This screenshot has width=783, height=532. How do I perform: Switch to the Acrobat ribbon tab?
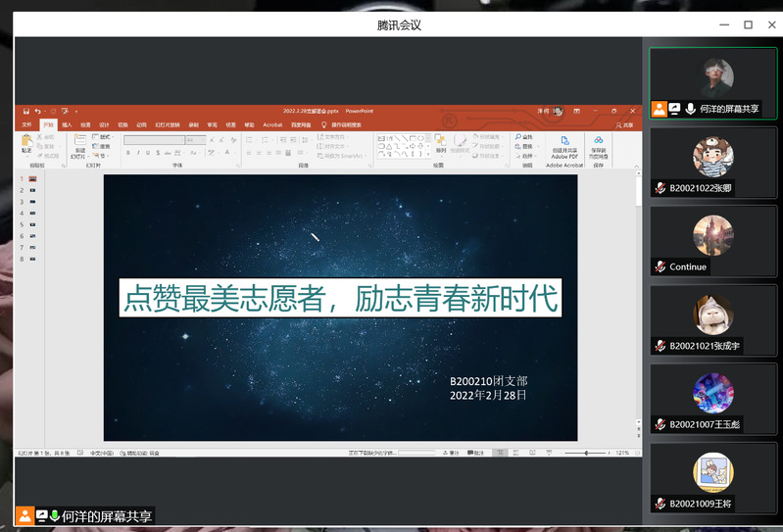click(x=272, y=124)
